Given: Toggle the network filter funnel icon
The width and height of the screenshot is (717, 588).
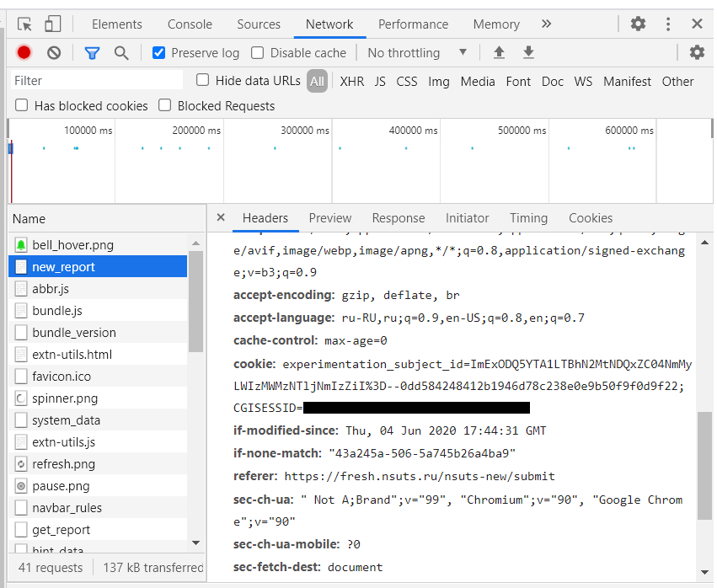Looking at the screenshot, I should 92,53.
